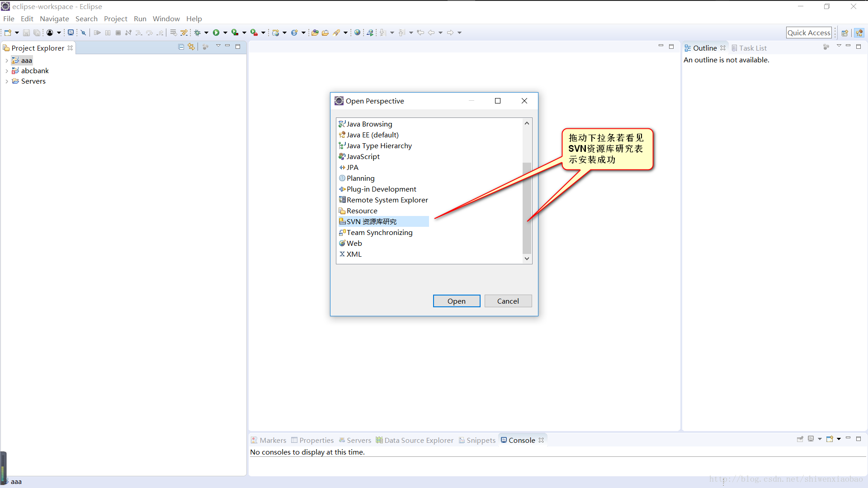Switch to the Data Source Explorer tab
The width and height of the screenshot is (868, 488).
coord(415,440)
